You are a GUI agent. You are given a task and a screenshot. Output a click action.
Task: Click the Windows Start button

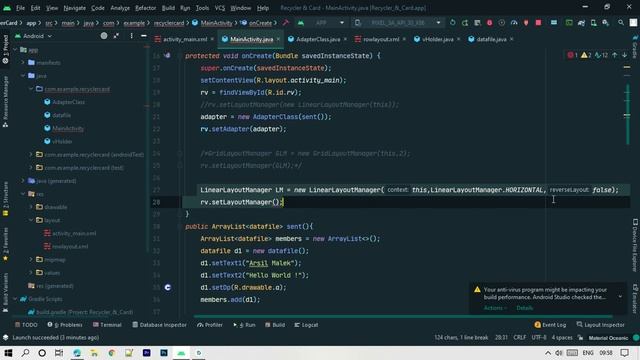pyautogui.click(x=8, y=353)
